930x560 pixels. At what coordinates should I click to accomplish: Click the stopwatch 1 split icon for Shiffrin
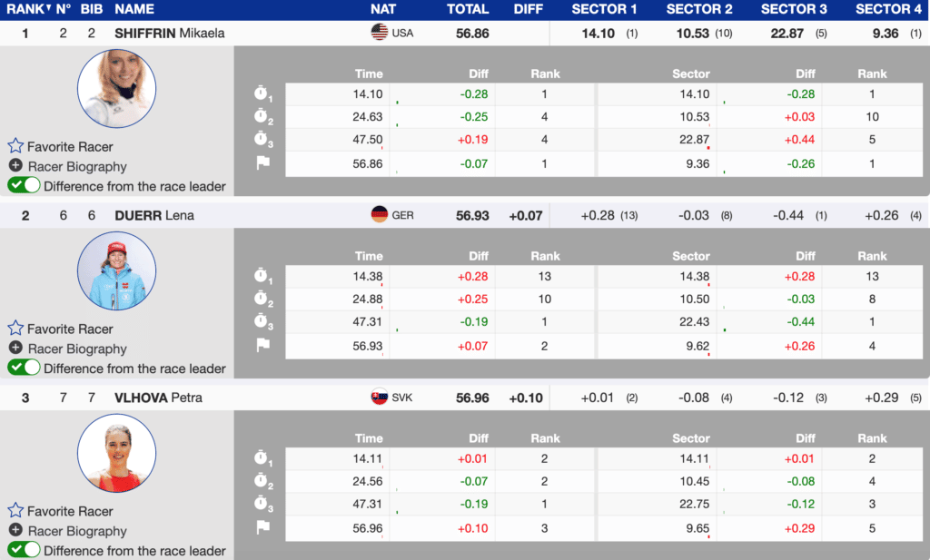click(263, 93)
